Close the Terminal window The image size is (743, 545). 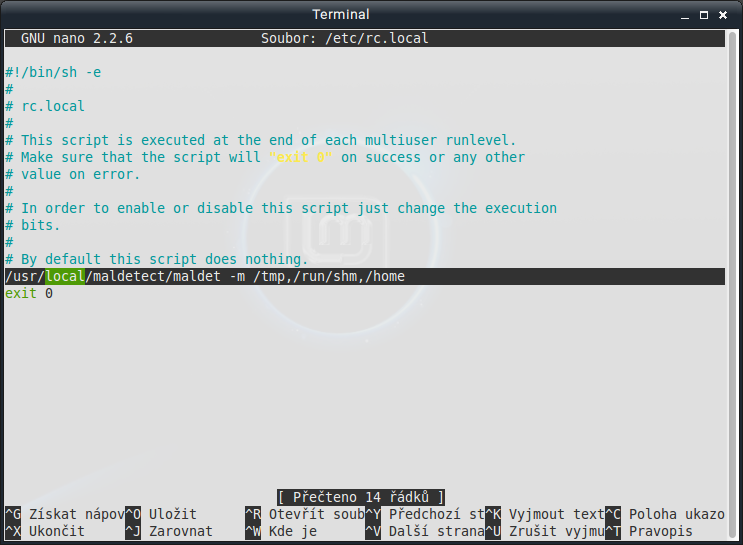pyautogui.click(x=723, y=16)
